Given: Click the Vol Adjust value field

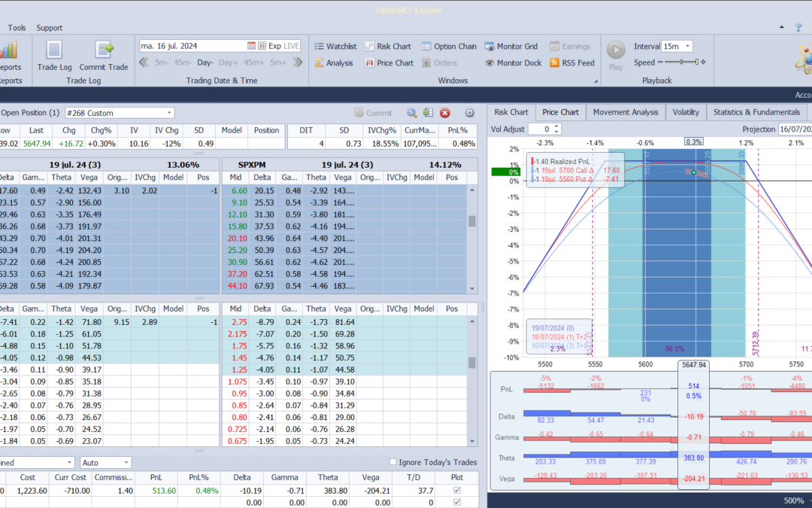Looking at the screenshot, I should click(x=540, y=129).
